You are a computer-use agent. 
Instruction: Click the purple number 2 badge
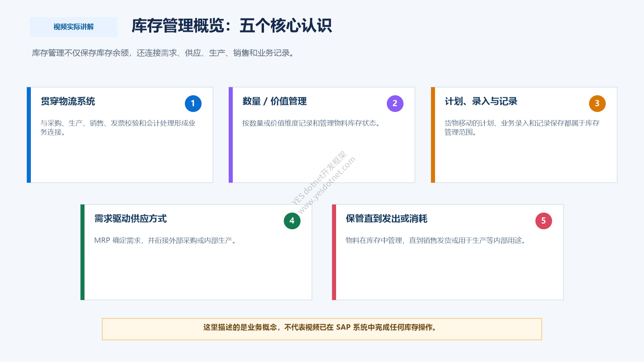point(395,104)
